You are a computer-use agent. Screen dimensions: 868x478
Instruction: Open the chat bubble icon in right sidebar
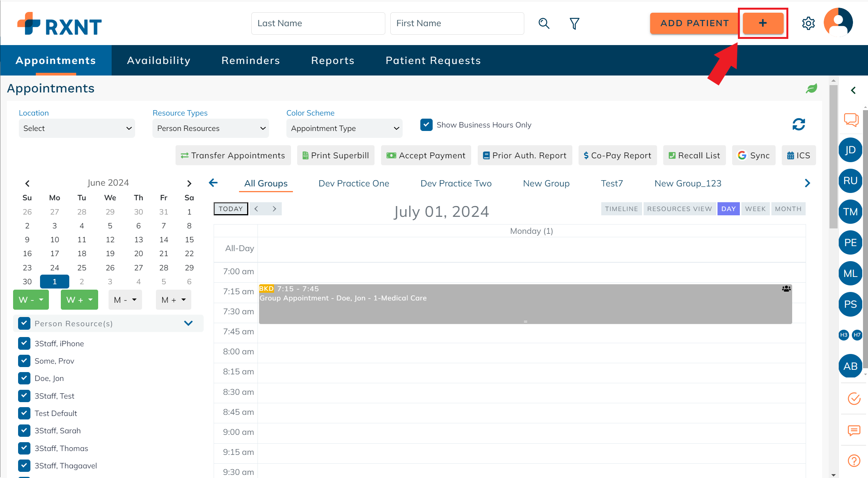tap(851, 120)
